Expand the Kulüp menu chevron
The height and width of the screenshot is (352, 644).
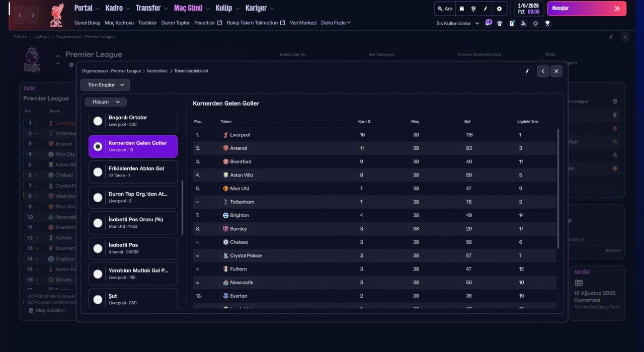coord(237,9)
